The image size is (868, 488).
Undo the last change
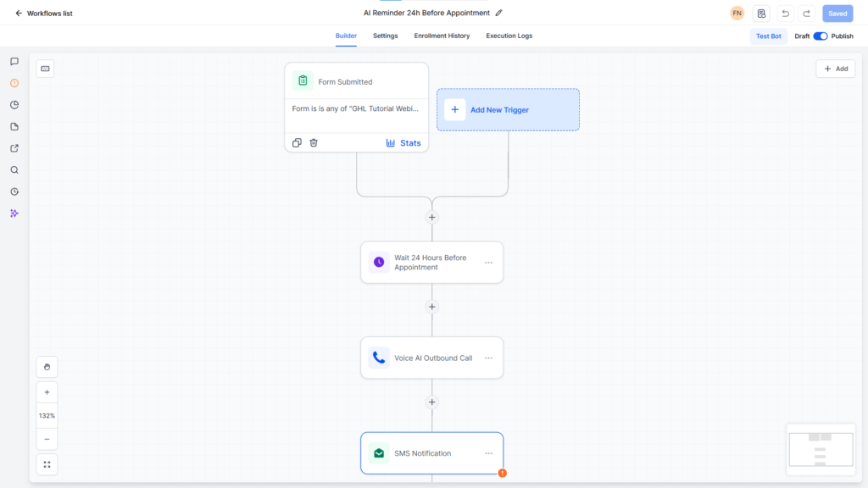click(x=785, y=14)
